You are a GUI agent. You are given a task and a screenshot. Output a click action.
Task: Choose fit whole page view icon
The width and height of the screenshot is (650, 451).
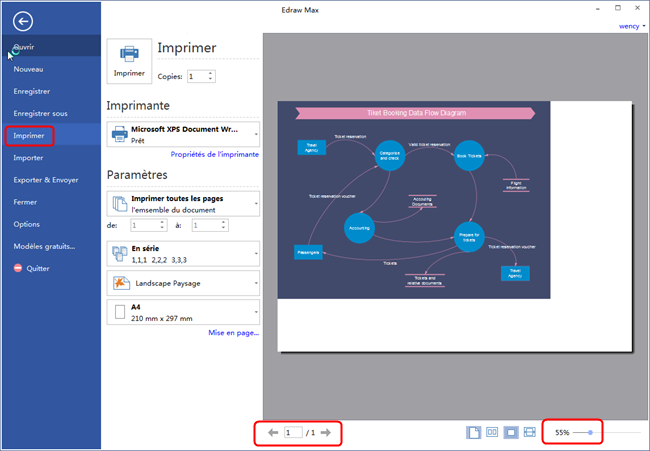(x=511, y=432)
